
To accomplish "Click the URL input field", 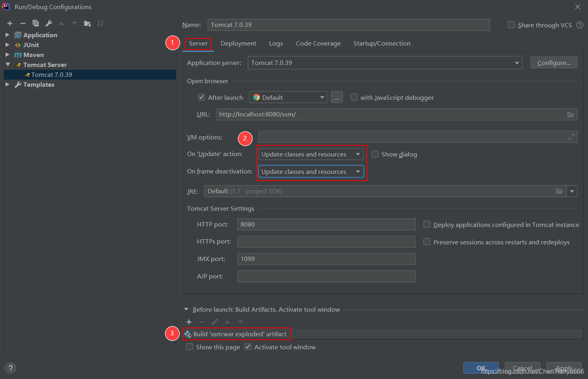I will tap(397, 114).
